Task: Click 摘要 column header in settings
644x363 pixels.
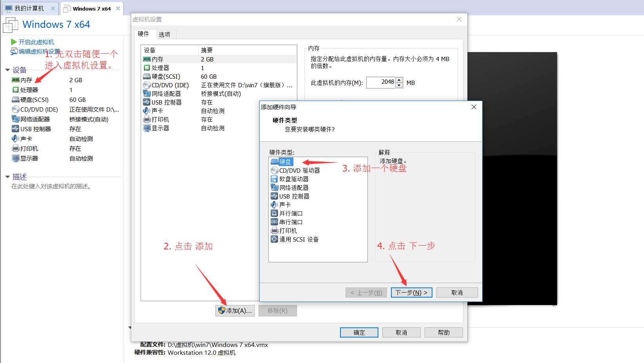Action: [248, 50]
